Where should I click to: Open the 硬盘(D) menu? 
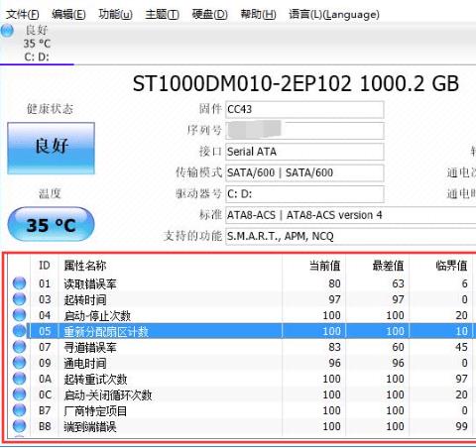pos(210,14)
